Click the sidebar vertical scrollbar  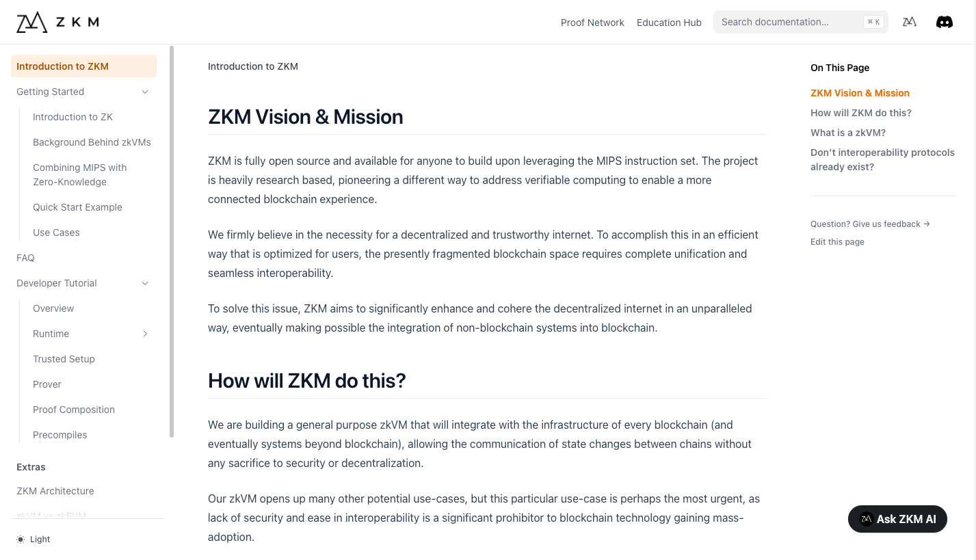(x=172, y=239)
